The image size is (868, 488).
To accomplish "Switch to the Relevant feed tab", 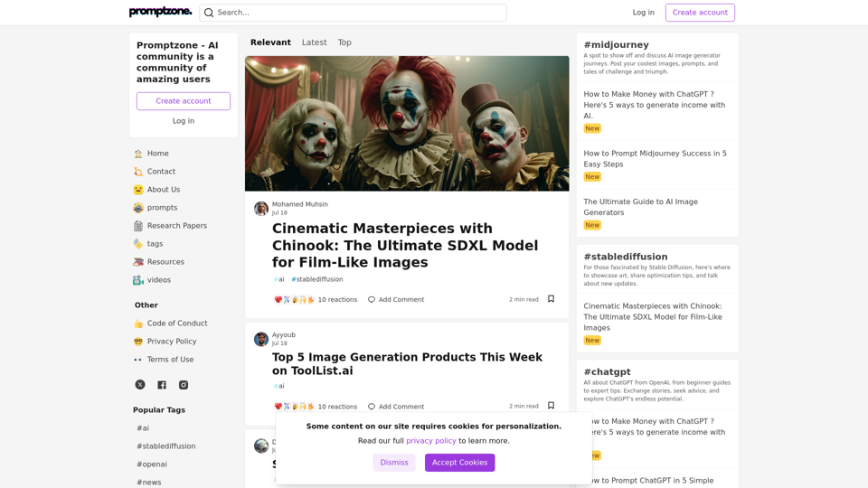I will coord(270,42).
